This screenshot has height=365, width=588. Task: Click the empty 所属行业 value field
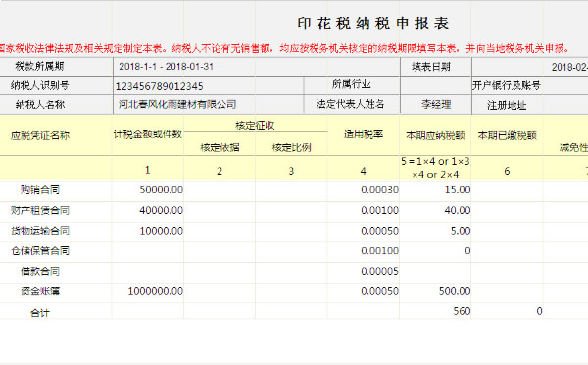(x=435, y=85)
